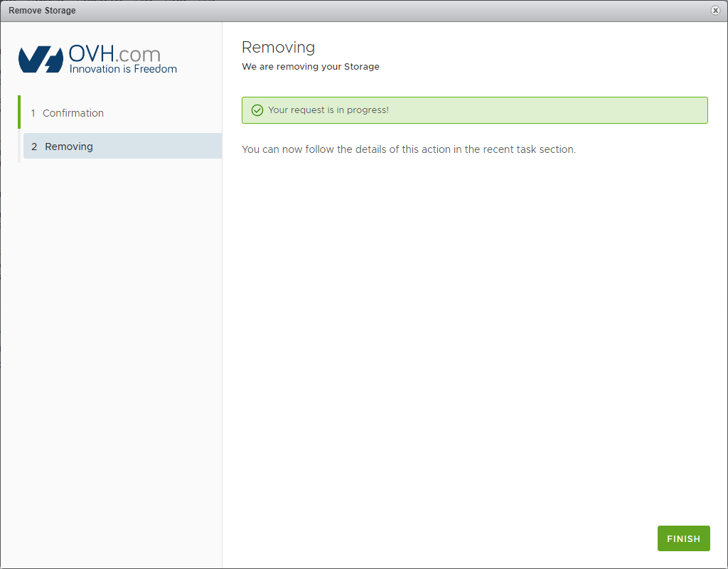
Task: Click the large Removing page heading
Action: coord(278,47)
